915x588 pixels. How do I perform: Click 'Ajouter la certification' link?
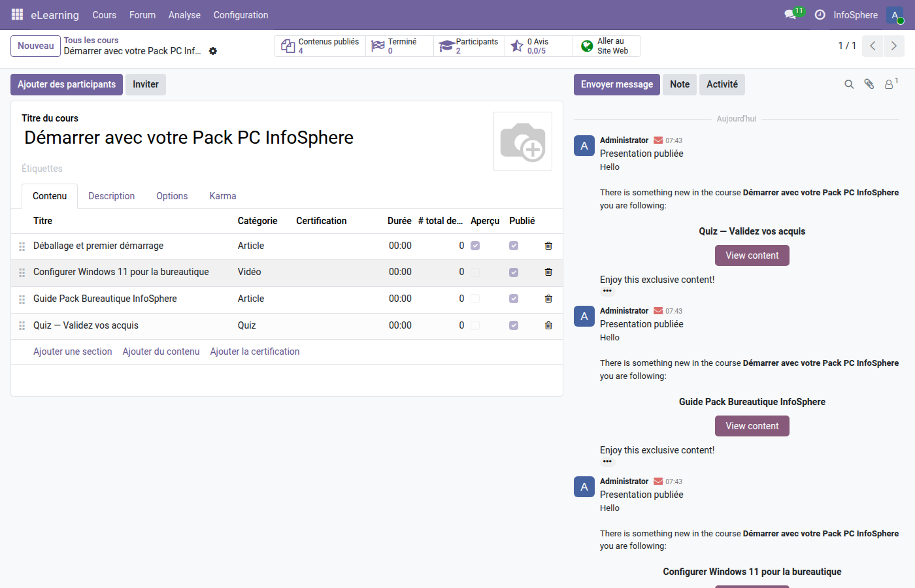254,351
